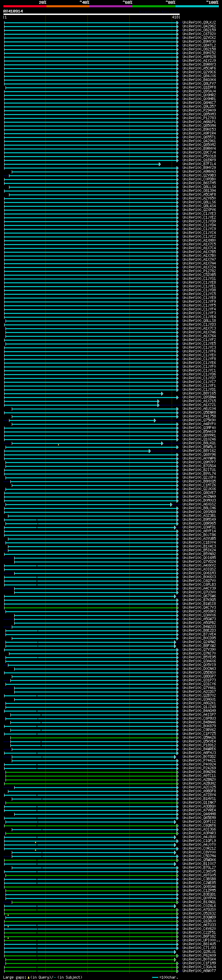Viewport: 222px width, 980px height.
Task: Select the UniRef100_A6N1P1 label
Action: click(x=199, y=122)
